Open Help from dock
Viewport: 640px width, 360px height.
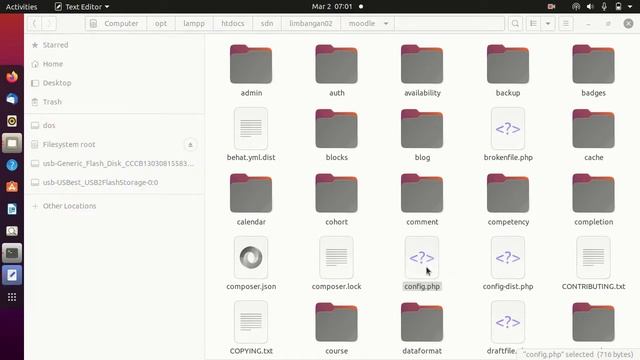tap(12, 165)
